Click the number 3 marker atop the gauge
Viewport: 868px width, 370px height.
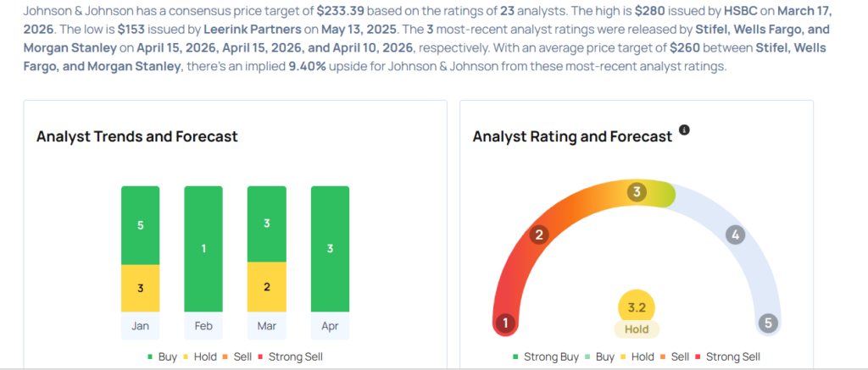(637, 192)
